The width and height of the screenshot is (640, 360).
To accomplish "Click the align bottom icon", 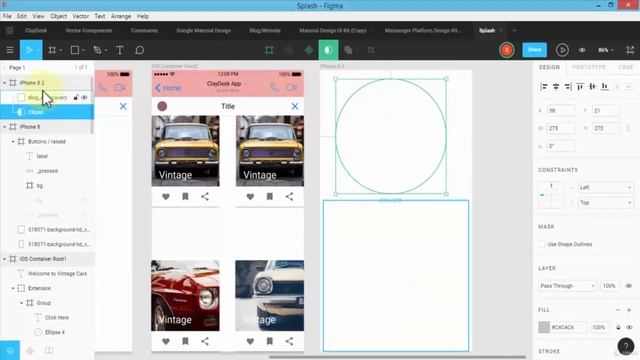I will 604,87.
